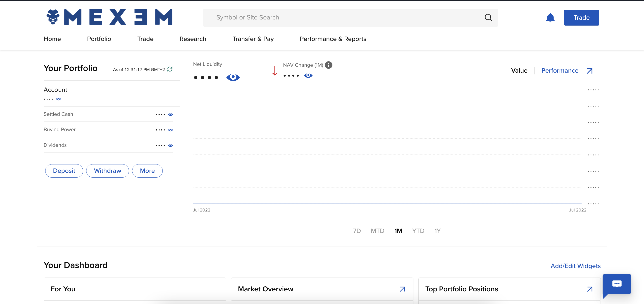Unhide the Dividends value
The width and height of the screenshot is (644, 304).
click(x=170, y=145)
